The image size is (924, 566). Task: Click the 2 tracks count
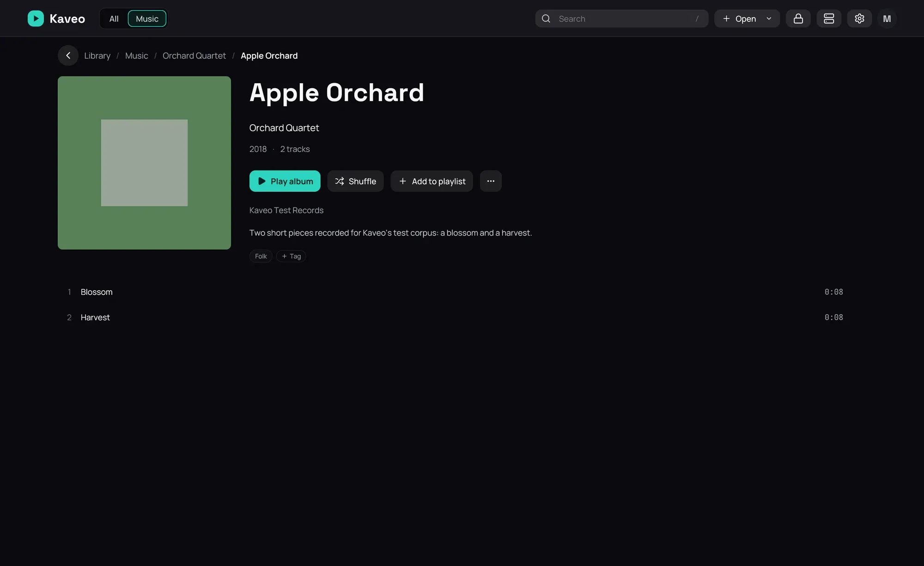click(295, 149)
